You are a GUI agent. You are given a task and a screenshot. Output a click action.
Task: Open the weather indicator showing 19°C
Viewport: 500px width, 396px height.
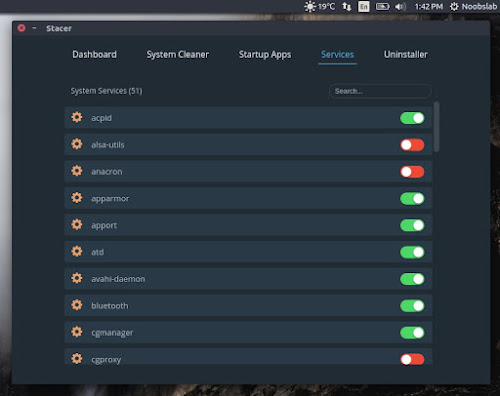pyautogui.click(x=319, y=7)
